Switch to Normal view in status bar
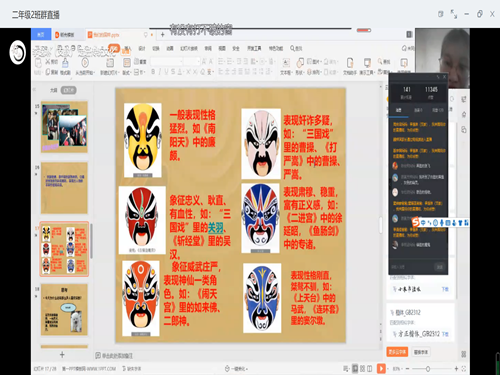500x375 pixels. pos(355,369)
